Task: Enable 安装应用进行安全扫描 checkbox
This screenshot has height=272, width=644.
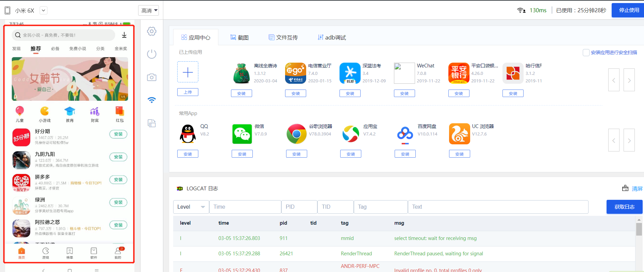Action: tap(586, 52)
